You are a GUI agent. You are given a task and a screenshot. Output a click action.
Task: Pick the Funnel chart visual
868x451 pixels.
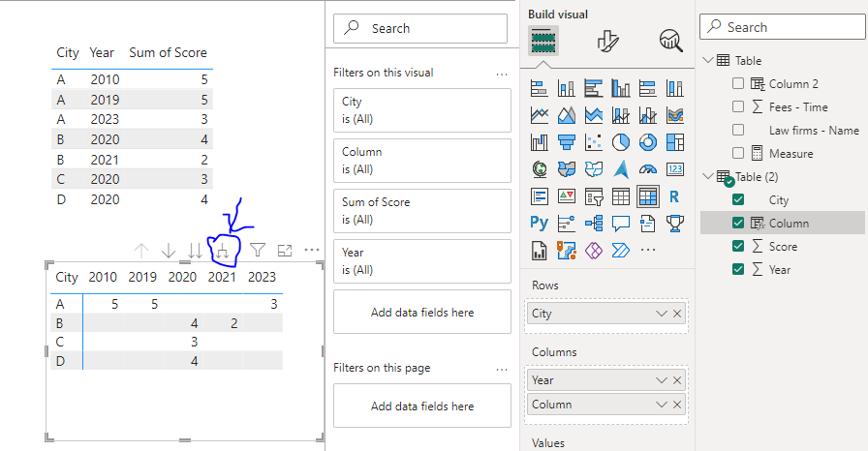click(567, 142)
